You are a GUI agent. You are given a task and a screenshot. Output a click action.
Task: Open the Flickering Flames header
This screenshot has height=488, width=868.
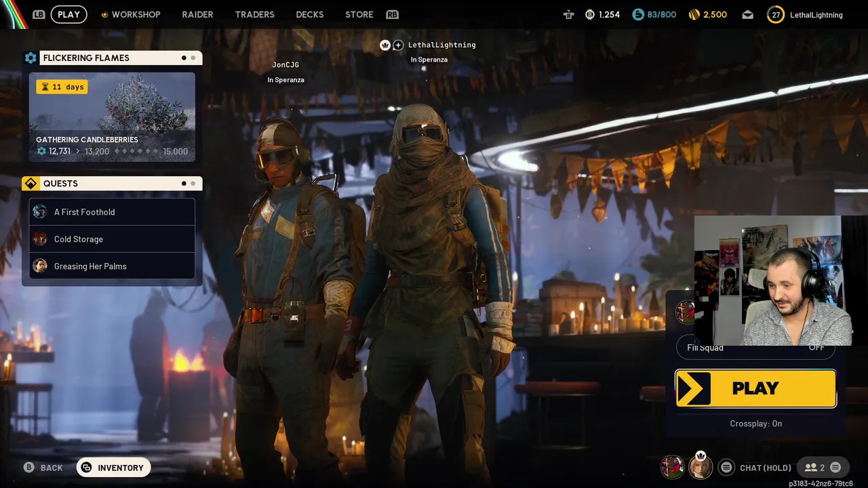pyautogui.click(x=121, y=58)
